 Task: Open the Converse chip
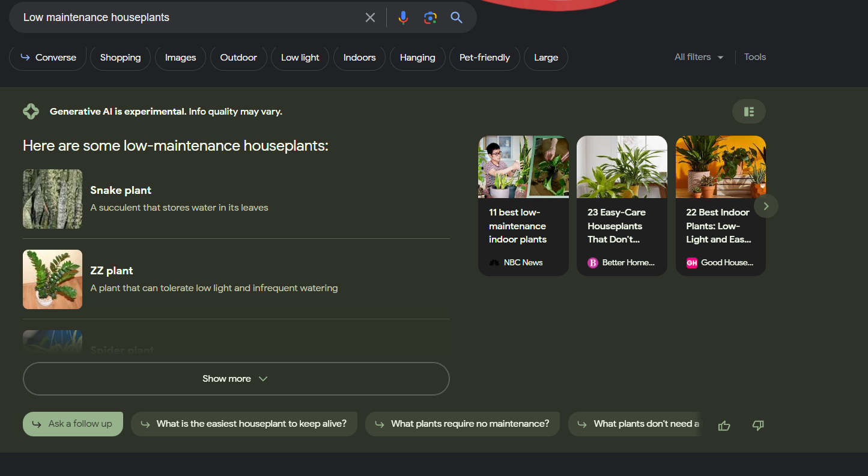coord(48,58)
